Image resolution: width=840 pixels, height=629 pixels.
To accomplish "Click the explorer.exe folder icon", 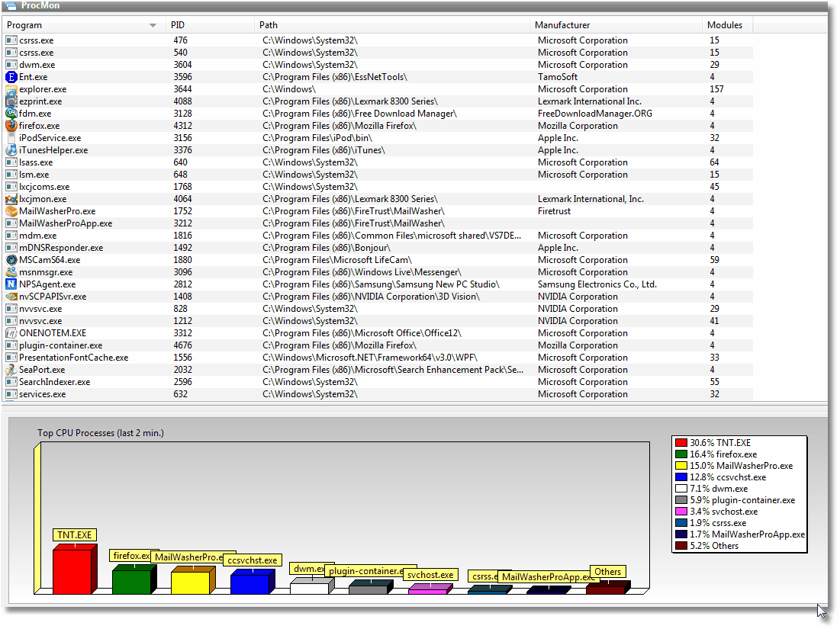I will pyautogui.click(x=11, y=89).
